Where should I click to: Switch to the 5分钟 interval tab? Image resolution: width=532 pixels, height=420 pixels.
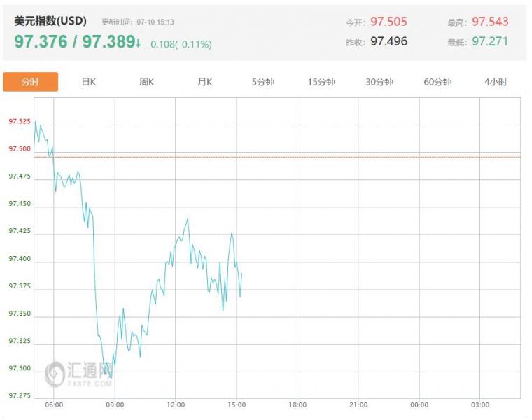pos(263,82)
